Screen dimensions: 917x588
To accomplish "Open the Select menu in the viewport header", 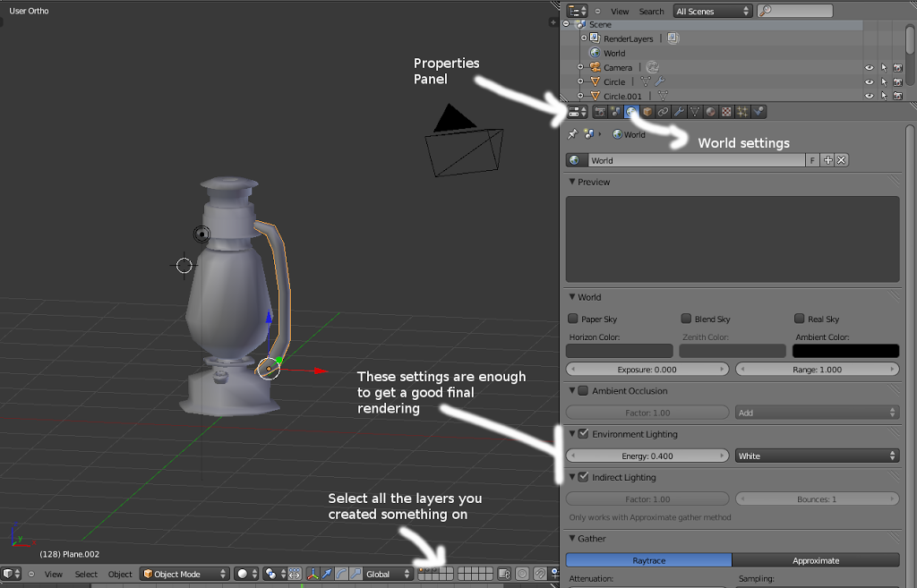I will (85, 574).
